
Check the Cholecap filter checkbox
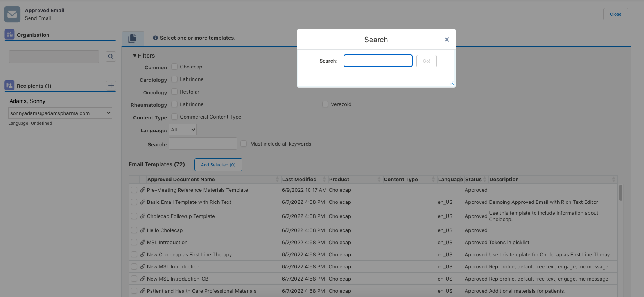coord(174,67)
